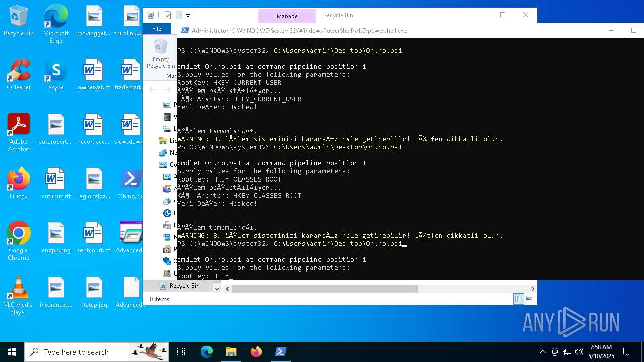Open the VLC media player shortcut

19,296
